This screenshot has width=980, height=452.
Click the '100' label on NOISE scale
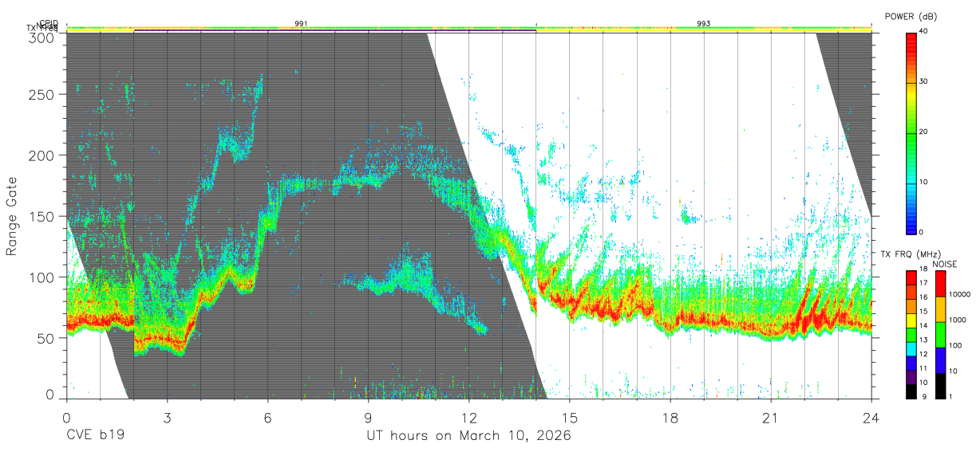pos(955,346)
